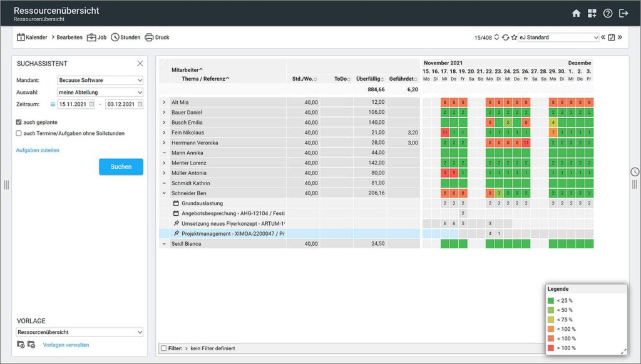Click the red '> 100 %' legend swatch
The width and height of the screenshot is (641, 364).
pyautogui.click(x=551, y=348)
